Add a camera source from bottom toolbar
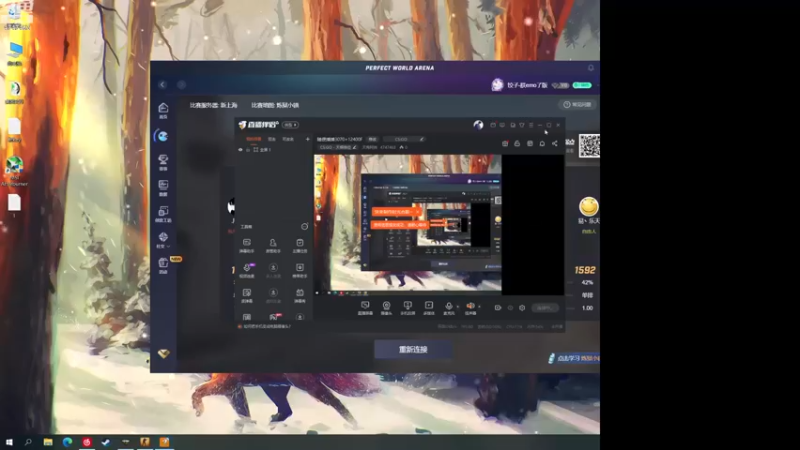This screenshot has width=800, height=450. point(386,308)
